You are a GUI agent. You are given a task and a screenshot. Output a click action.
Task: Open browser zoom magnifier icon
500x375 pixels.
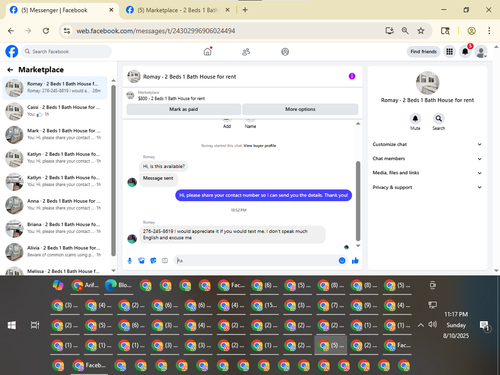click(x=405, y=31)
